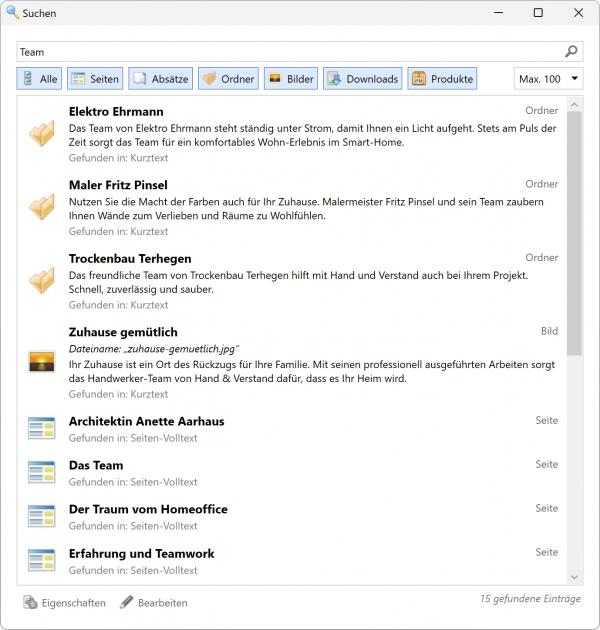The height and width of the screenshot is (630, 600).
Task: Click the Bearbeiten button
Action: (154, 603)
